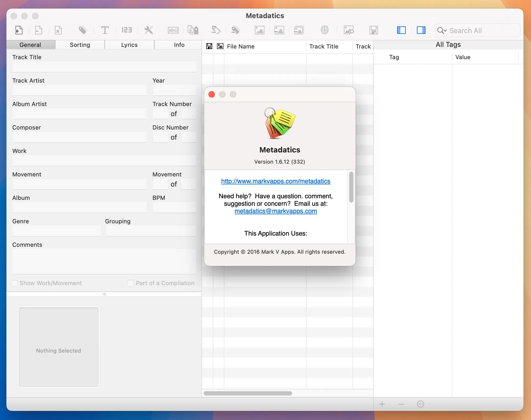Click the image search magnifier icon
This screenshot has height=420, width=531.
coord(349,30)
